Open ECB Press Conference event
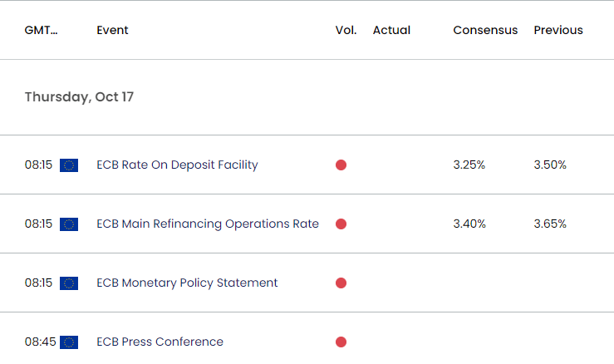The image size is (614, 364). click(x=160, y=342)
